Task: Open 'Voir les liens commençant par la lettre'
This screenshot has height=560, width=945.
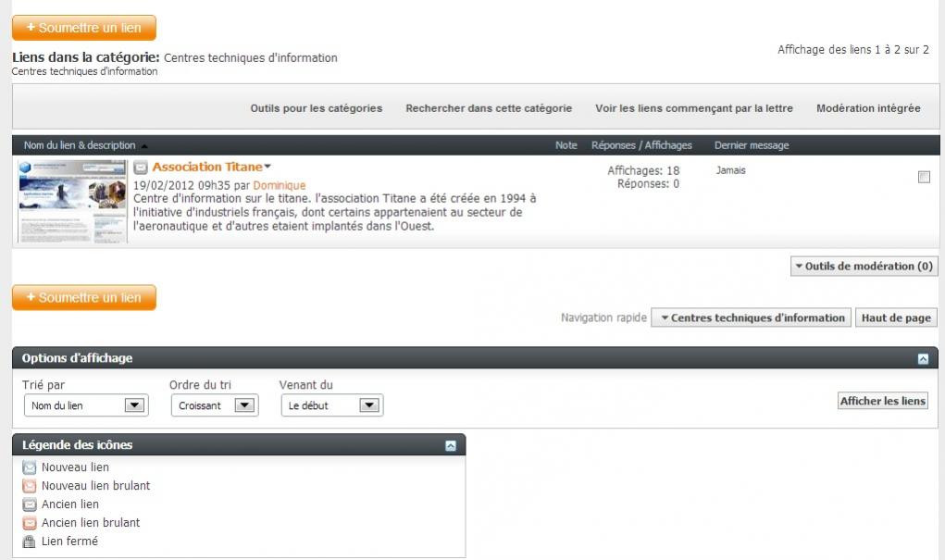Action: pyautogui.click(x=693, y=108)
